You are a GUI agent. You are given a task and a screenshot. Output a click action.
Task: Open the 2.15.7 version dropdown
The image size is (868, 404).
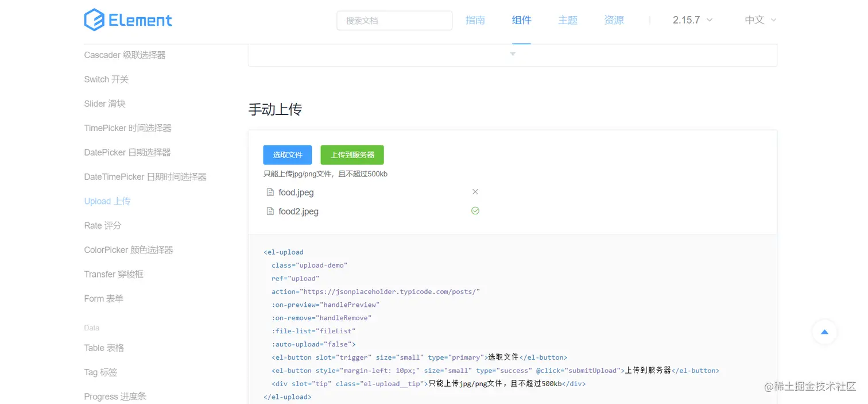click(x=692, y=20)
